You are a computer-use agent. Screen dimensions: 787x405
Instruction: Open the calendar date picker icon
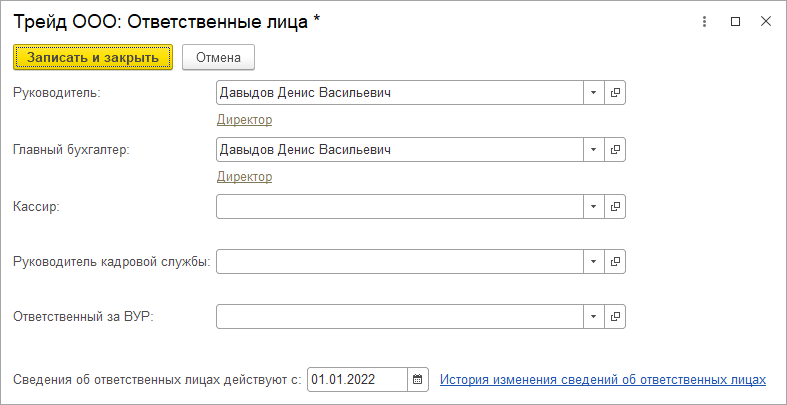tap(418, 380)
